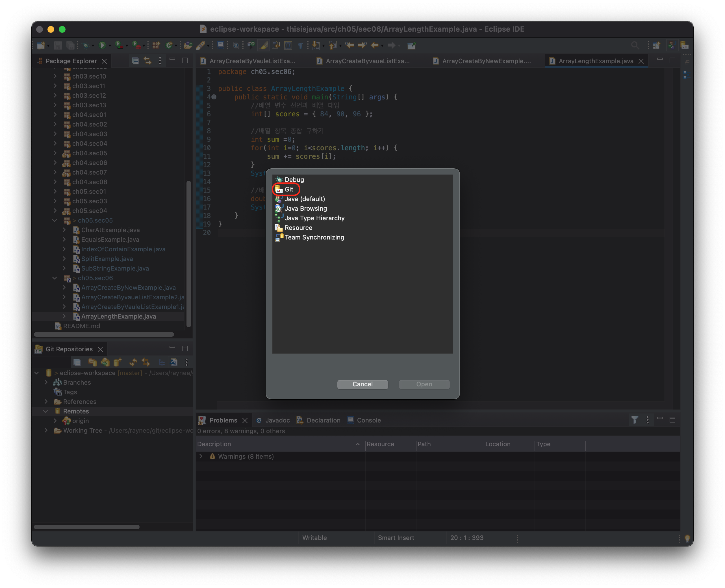Click the green Run toolbar button

click(x=102, y=45)
